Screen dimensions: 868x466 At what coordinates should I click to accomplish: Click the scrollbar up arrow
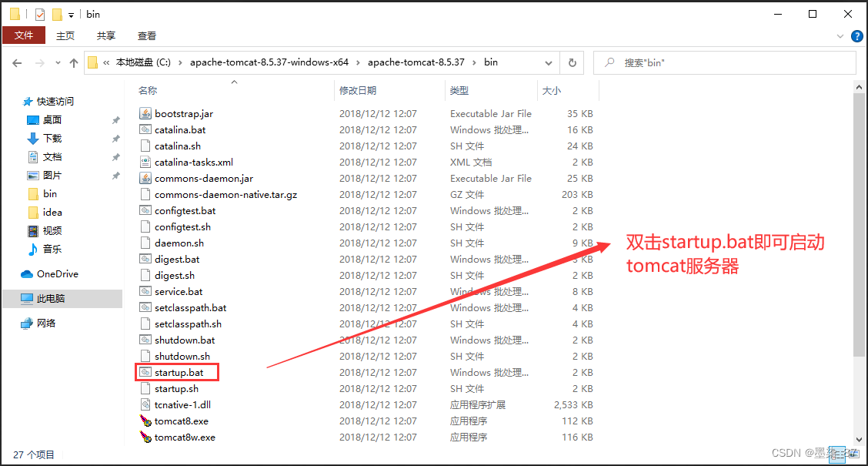[x=859, y=87]
